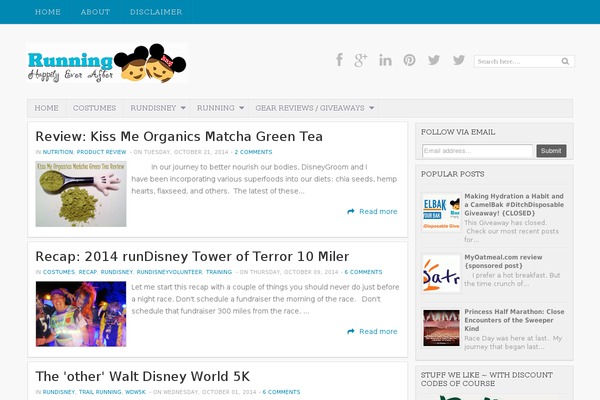Image resolution: width=600 pixels, height=400 pixels.
Task: Open the runDisney menu item
Action: pyautogui.click(x=153, y=108)
